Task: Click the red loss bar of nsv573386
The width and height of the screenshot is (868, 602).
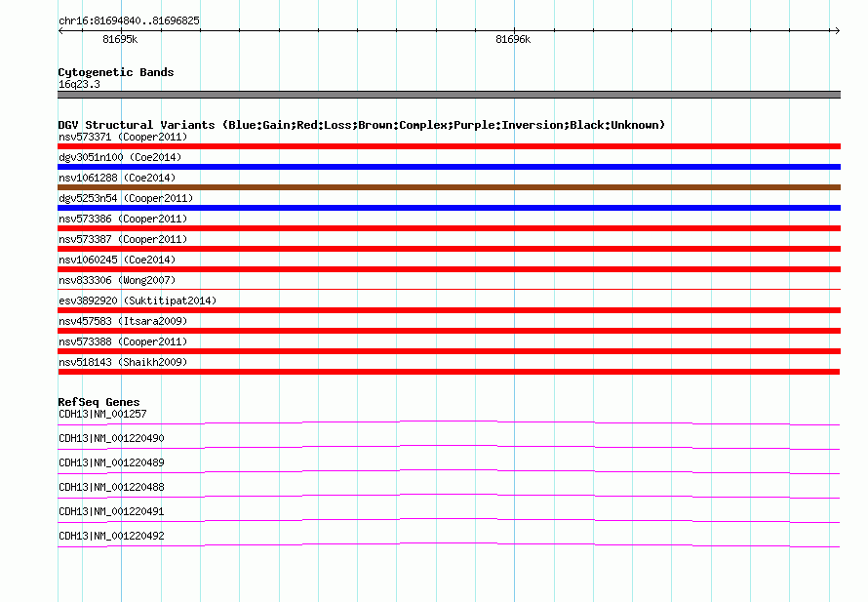Action: pyautogui.click(x=449, y=228)
